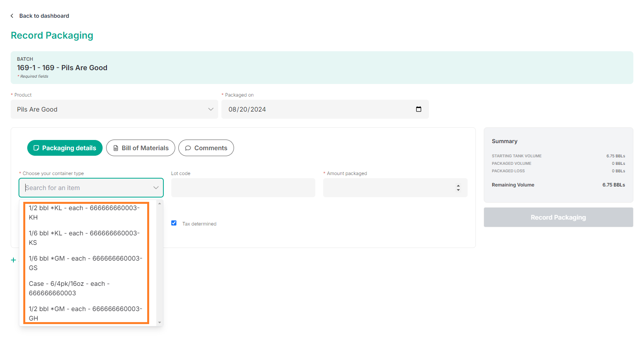Open the Comments tab

[206, 148]
